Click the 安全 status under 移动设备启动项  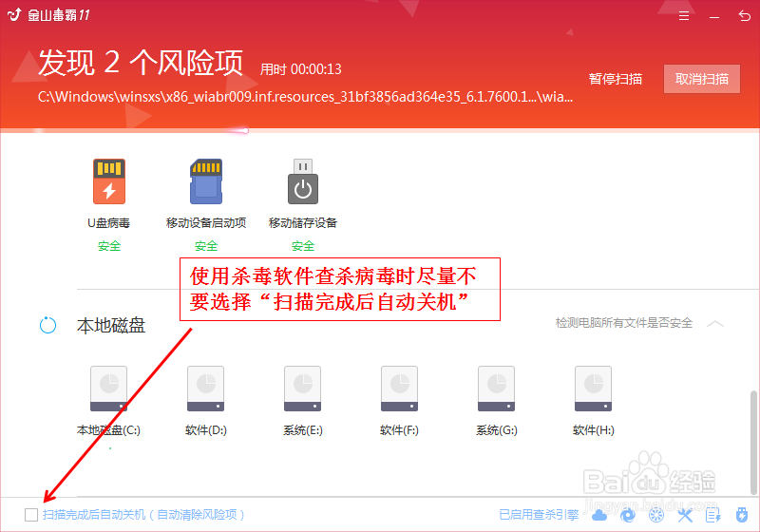206,246
